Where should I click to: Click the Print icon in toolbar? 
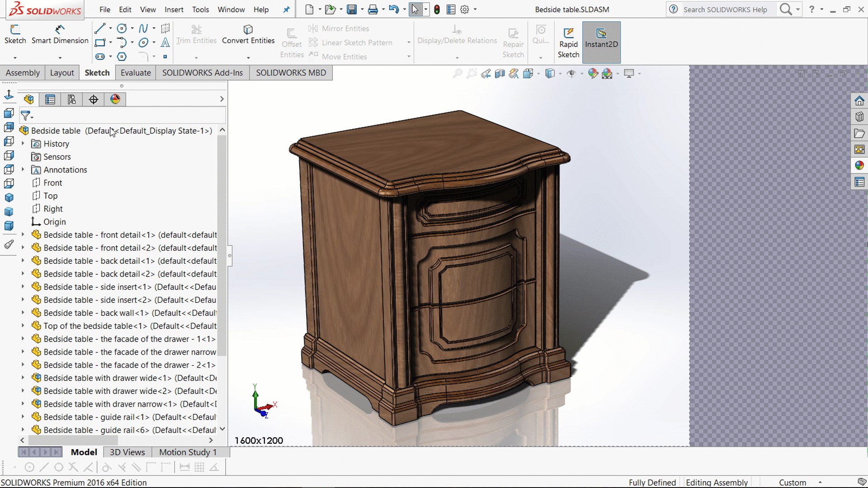coord(373,9)
